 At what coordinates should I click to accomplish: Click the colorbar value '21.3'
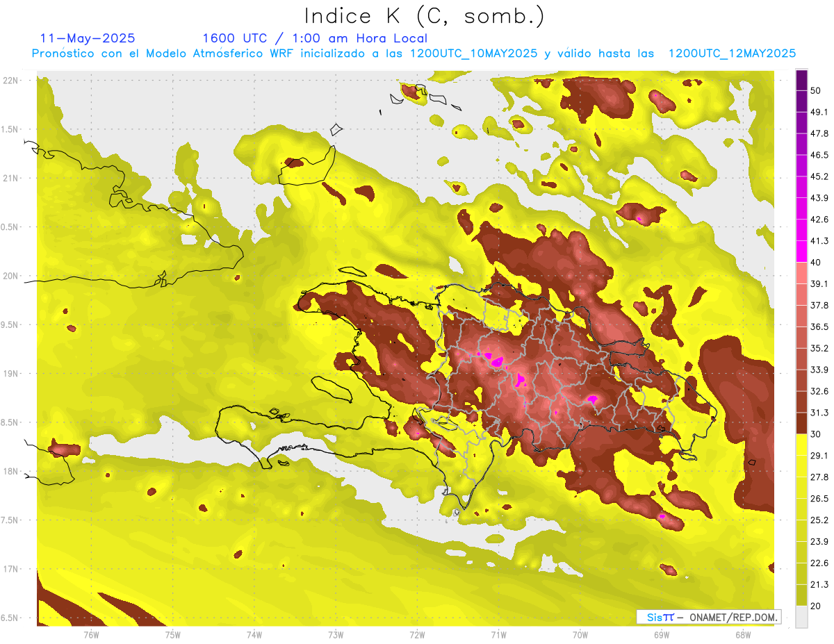tap(819, 584)
